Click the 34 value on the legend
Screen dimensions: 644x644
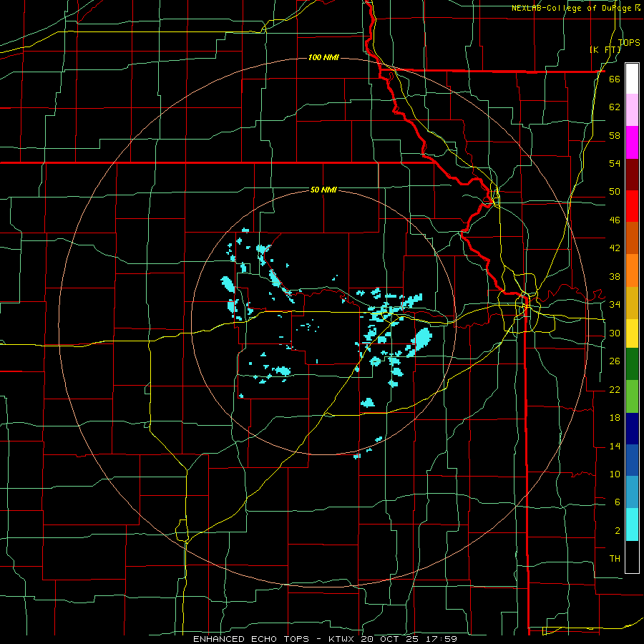point(615,305)
